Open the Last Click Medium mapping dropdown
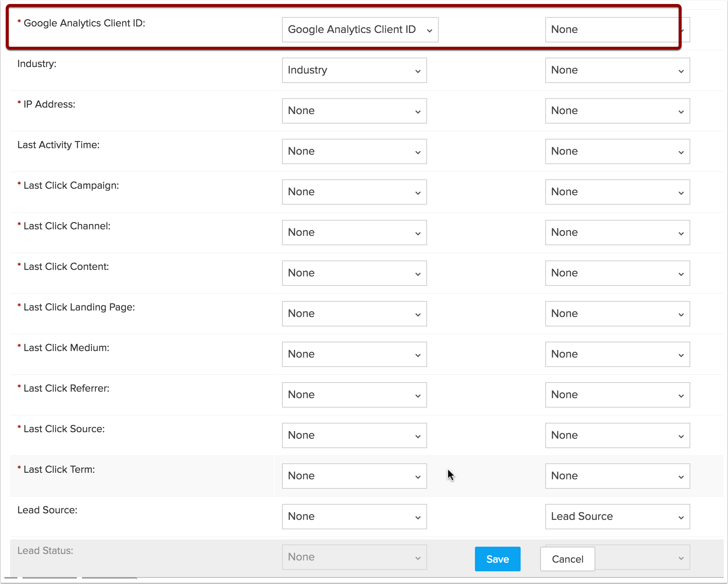The width and height of the screenshot is (728, 584). [x=354, y=354]
